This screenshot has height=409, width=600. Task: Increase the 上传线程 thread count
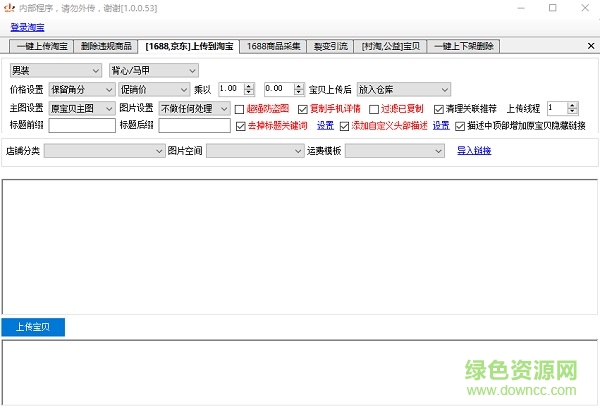(x=572, y=105)
